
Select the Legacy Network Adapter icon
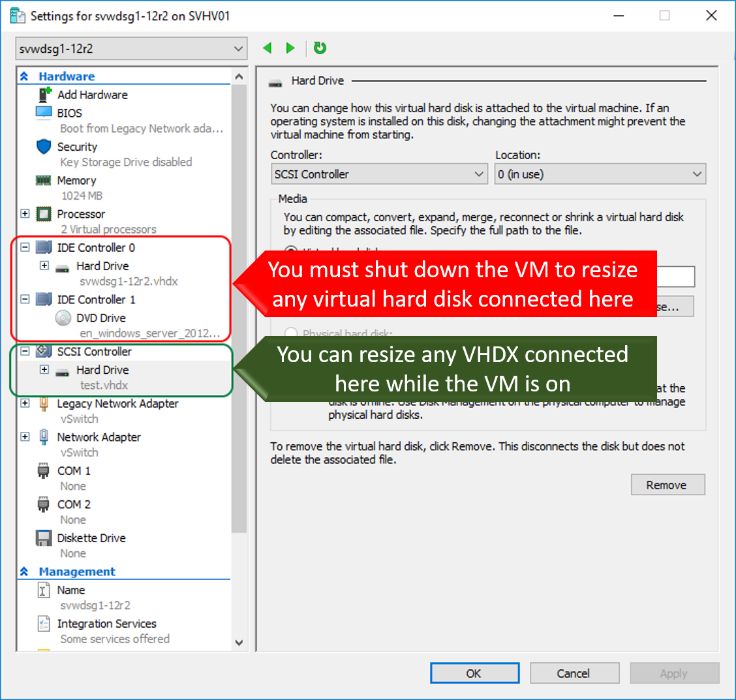[43, 403]
